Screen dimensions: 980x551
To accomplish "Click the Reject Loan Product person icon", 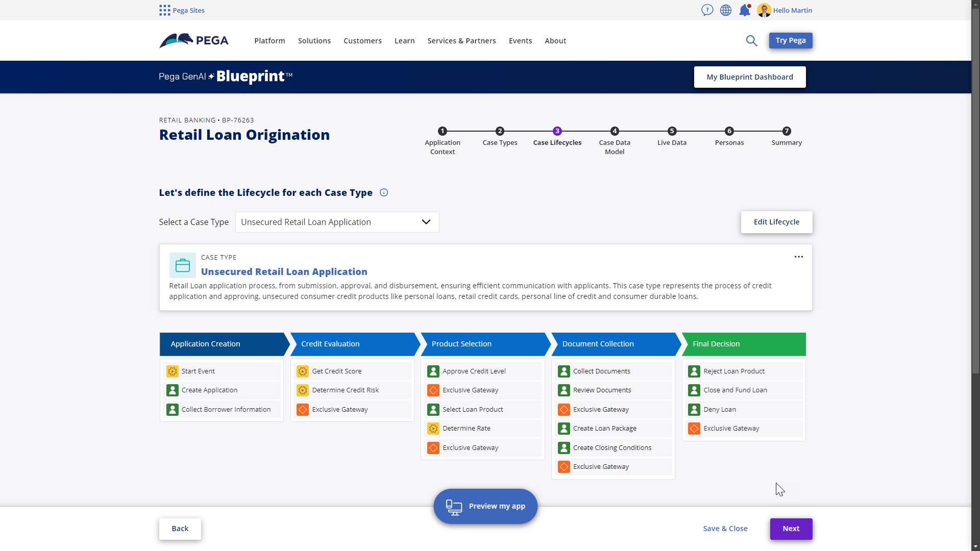I will (694, 371).
